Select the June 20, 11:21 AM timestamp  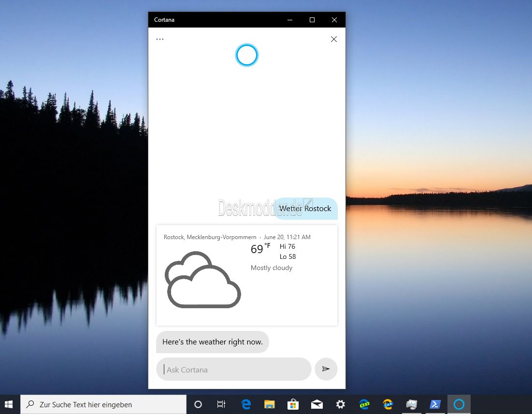tap(287, 237)
